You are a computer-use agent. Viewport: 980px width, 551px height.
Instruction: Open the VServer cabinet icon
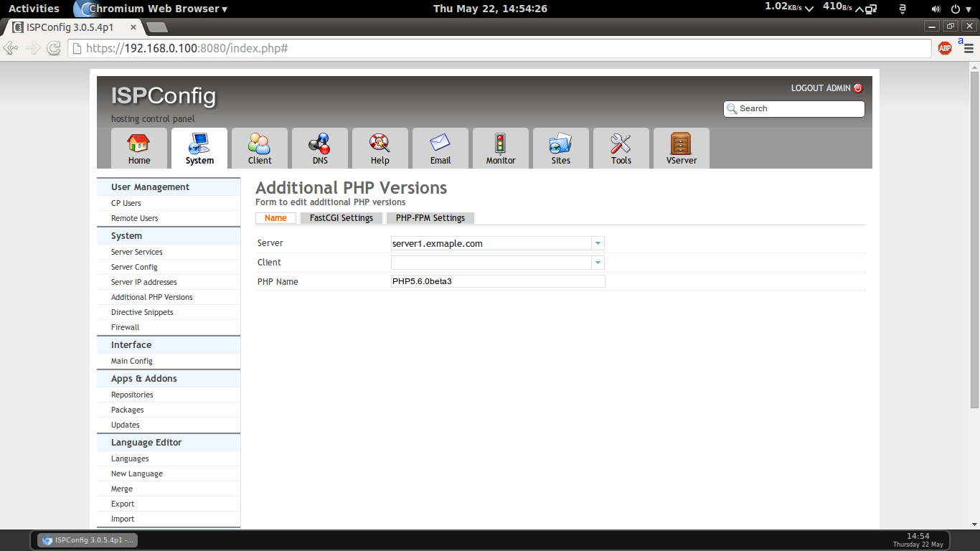pos(681,148)
